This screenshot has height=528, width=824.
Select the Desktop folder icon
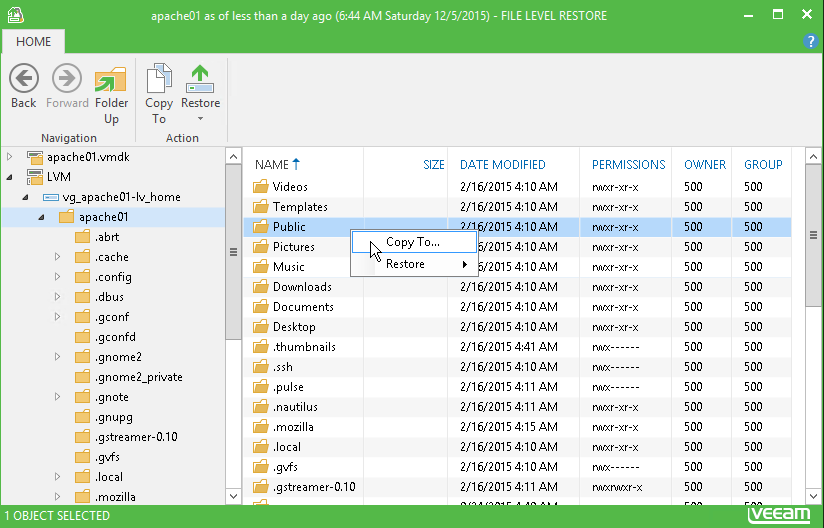(x=260, y=326)
